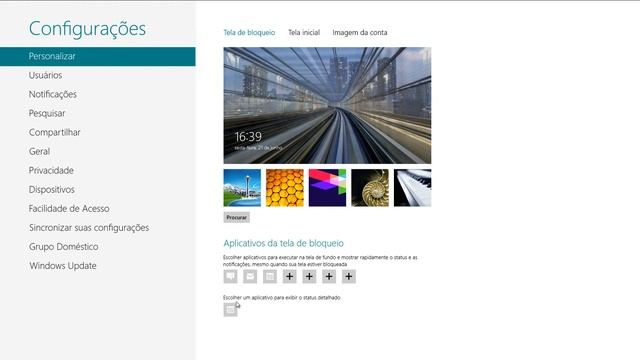Click the Configurações title
The image size is (640, 360).
click(x=87, y=29)
